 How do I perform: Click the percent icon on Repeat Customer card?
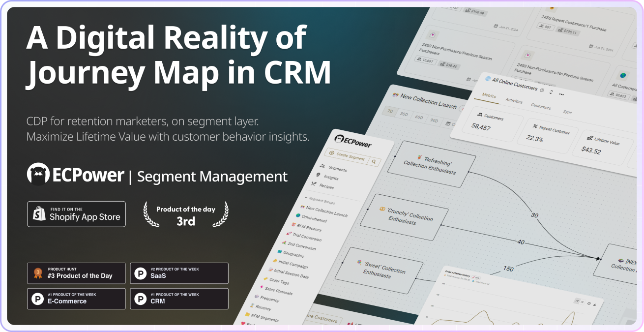click(535, 127)
